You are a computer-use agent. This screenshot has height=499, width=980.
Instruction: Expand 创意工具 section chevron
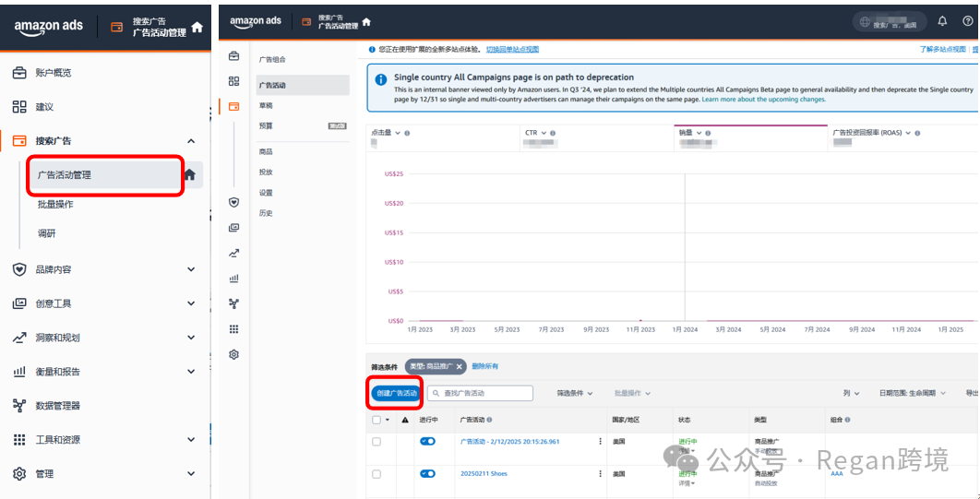[x=191, y=303]
